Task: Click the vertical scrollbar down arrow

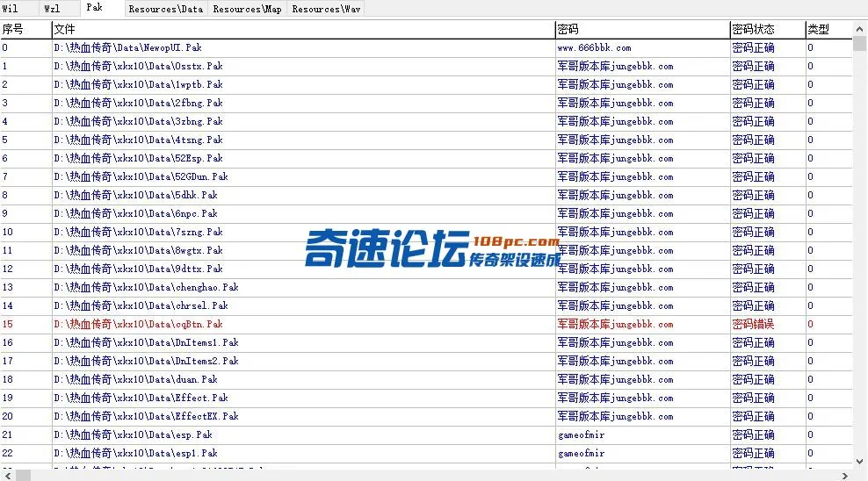Action: [x=859, y=461]
